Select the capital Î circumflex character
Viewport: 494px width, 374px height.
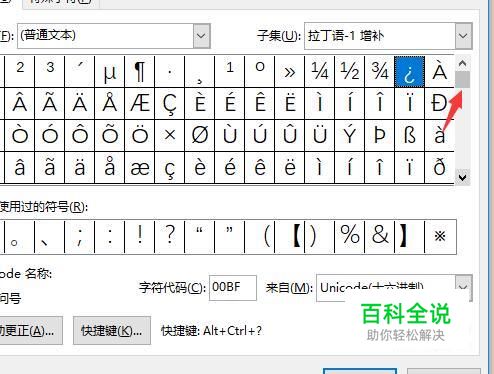click(x=380, y=103)
